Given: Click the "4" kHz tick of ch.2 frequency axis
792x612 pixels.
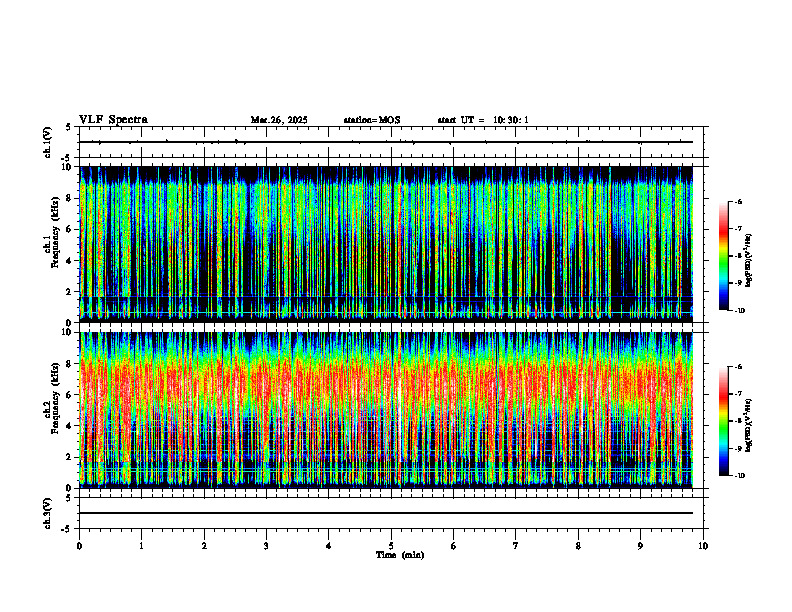Looking at the screenshot, I should point(70,426).
